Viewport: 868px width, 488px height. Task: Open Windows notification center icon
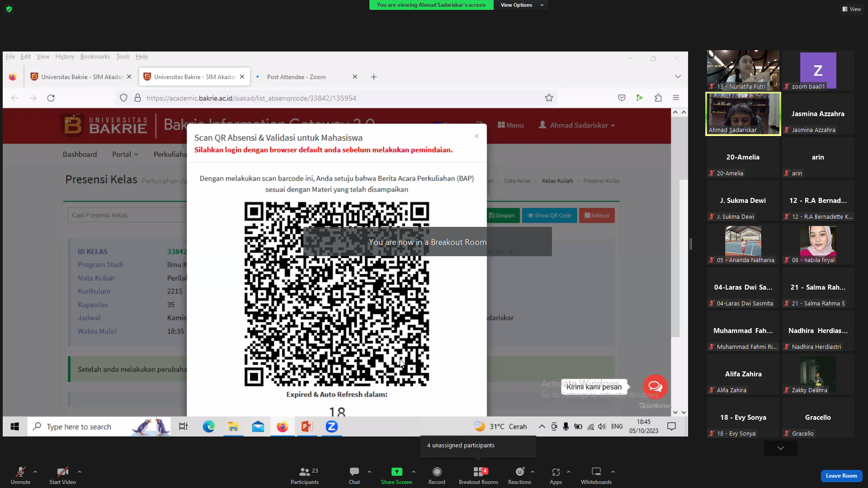click(671, 427)
